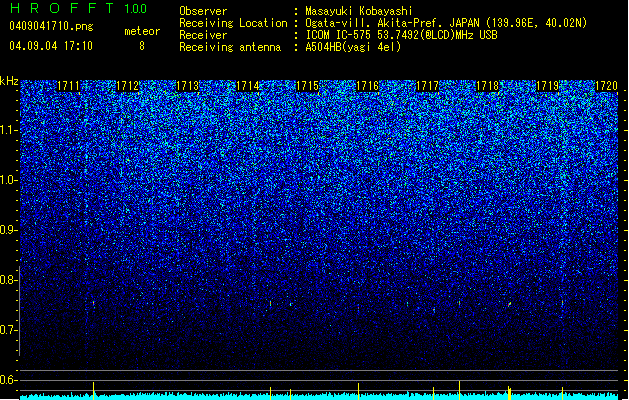The image size is (629, 400).
Task: Click the meteor echo just after 1719
Action: pyautogui.click(x=562, y=303)
